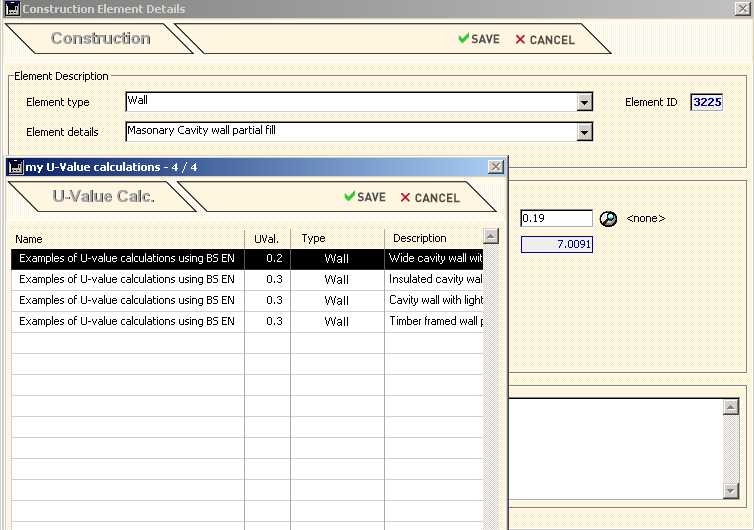Click the 7.0091 value field
The height and width of the screenshot is (530, 754).
click(556, 244)
